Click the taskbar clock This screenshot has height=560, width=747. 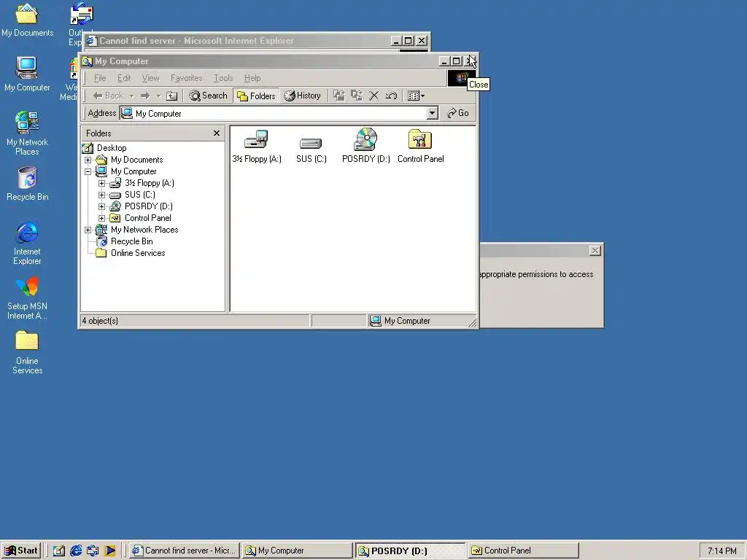(x=721, y=551)
